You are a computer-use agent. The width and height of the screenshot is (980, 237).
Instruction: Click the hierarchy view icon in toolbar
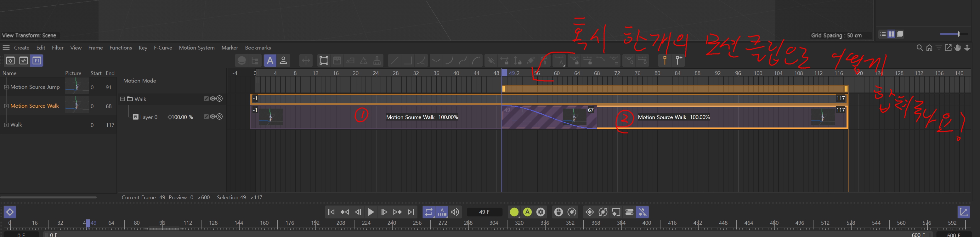click(255, 60)
